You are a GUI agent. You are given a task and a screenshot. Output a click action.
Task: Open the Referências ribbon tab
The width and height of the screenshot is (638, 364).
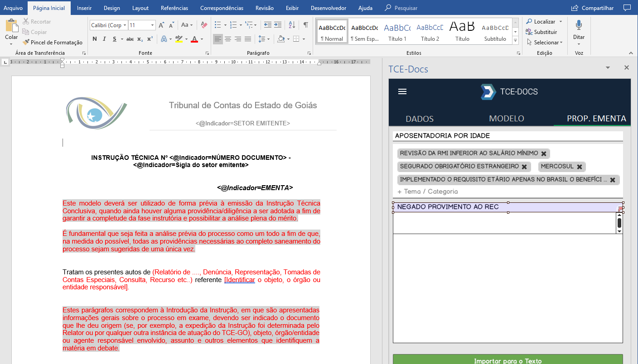(x=174, y=8)
